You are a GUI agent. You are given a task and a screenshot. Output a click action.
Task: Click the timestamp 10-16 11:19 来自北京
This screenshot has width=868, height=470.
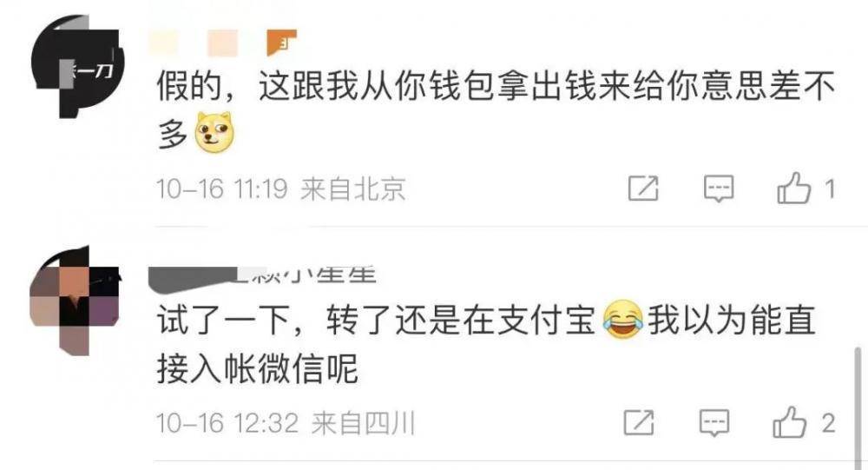[x=281, y=189]
